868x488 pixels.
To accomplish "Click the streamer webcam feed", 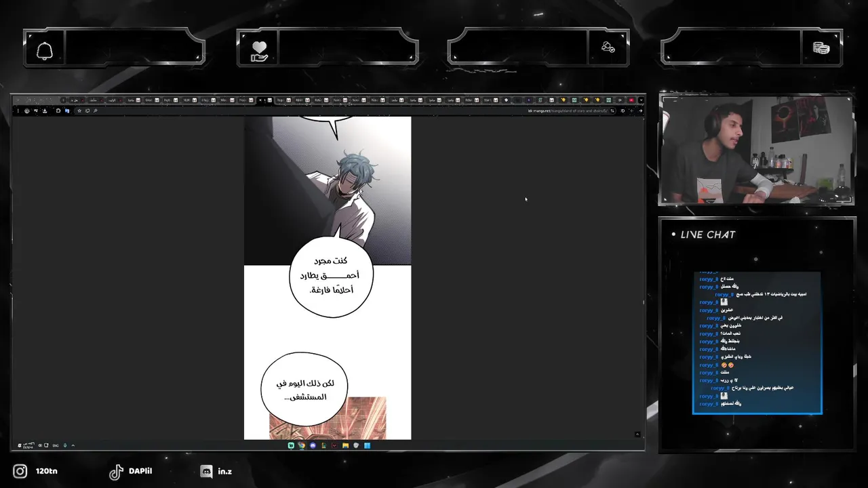I will point(756,150).
